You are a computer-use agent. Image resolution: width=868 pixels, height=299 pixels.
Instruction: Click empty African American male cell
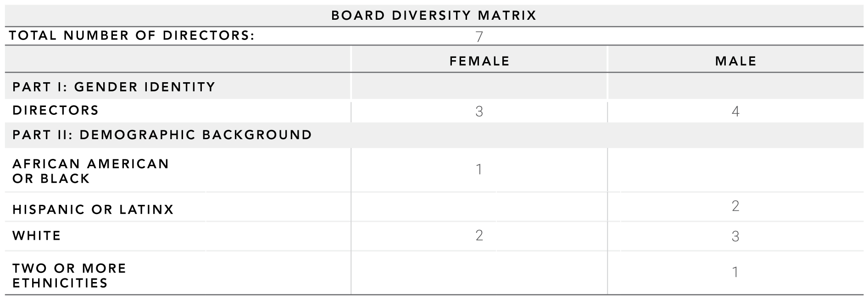click(735, 170)
